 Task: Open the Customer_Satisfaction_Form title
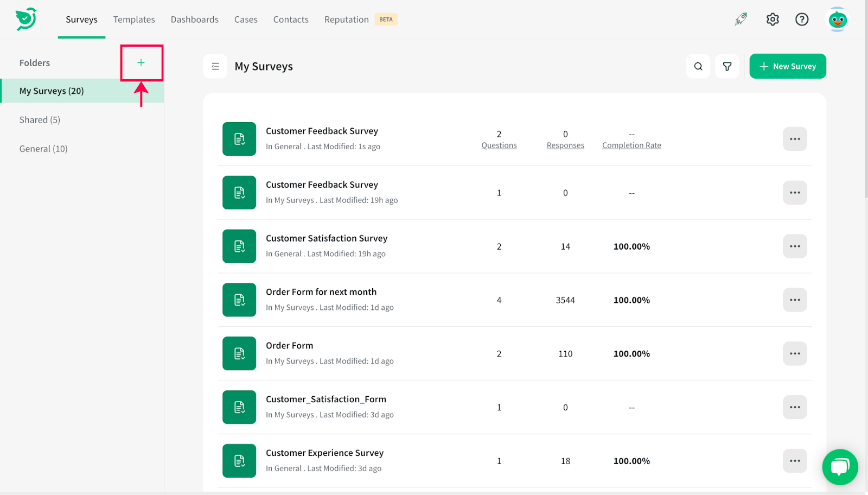326,399
